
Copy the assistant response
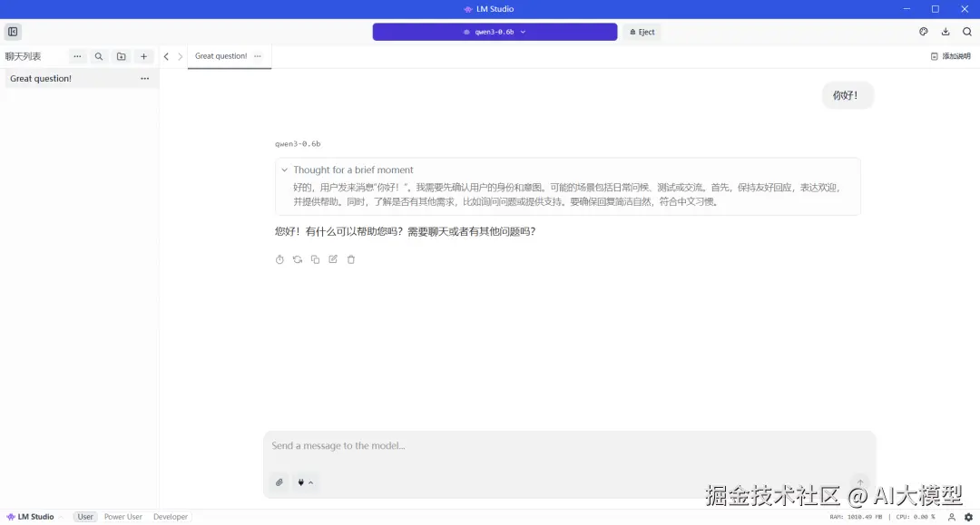pos(315,259)
